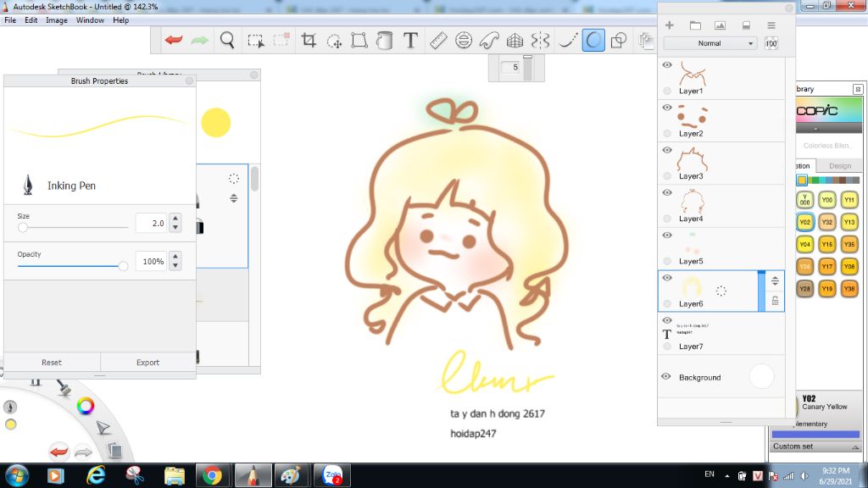Click Background layer white color circle
This screenshot has height=488, width=868.
(x=762, y=376)
